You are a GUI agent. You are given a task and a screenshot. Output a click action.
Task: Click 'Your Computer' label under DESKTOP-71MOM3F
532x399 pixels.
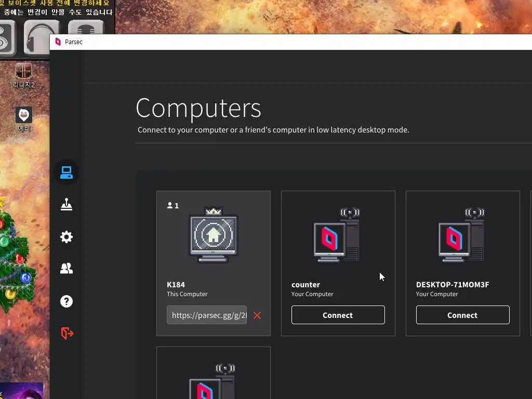coord(437,294)
